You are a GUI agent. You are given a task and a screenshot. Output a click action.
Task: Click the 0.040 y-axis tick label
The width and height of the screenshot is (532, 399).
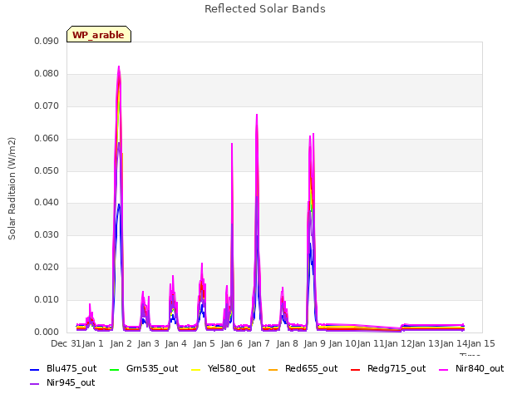tap(47, 203)
